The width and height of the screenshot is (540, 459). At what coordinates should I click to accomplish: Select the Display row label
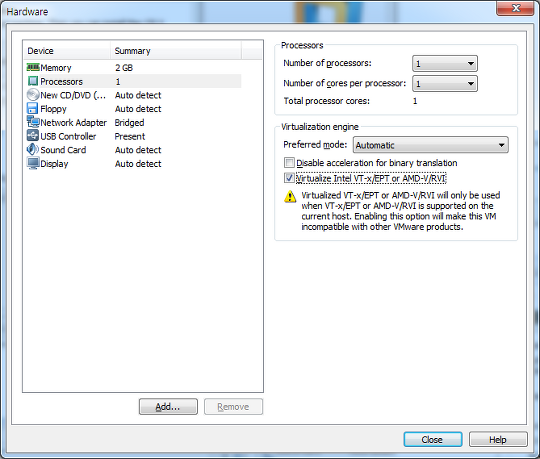pos(54,164)
